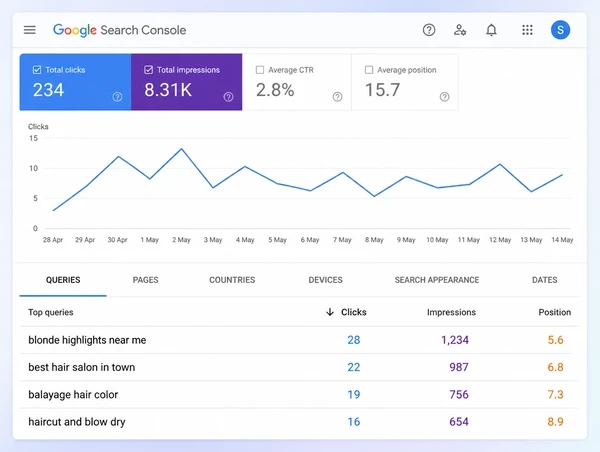
Task: Click the sort arrow beside Clicks column
Action: (x=330, y=312)
